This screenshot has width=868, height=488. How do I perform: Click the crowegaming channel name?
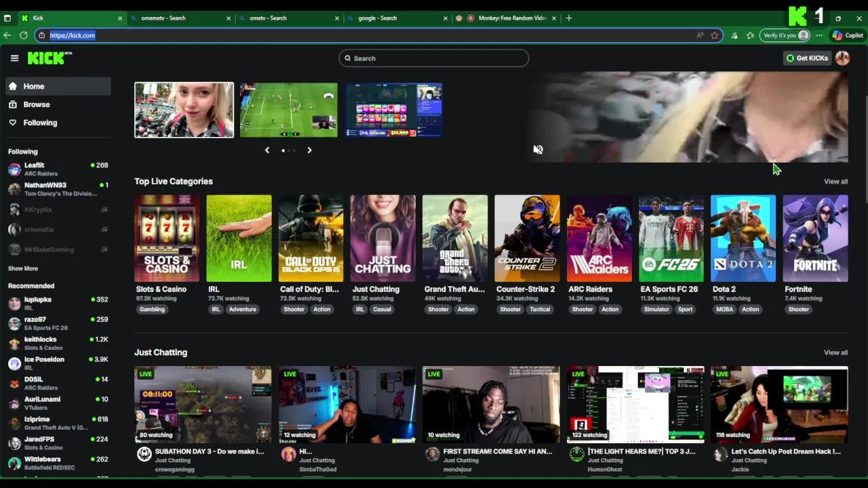coord(174,469)
